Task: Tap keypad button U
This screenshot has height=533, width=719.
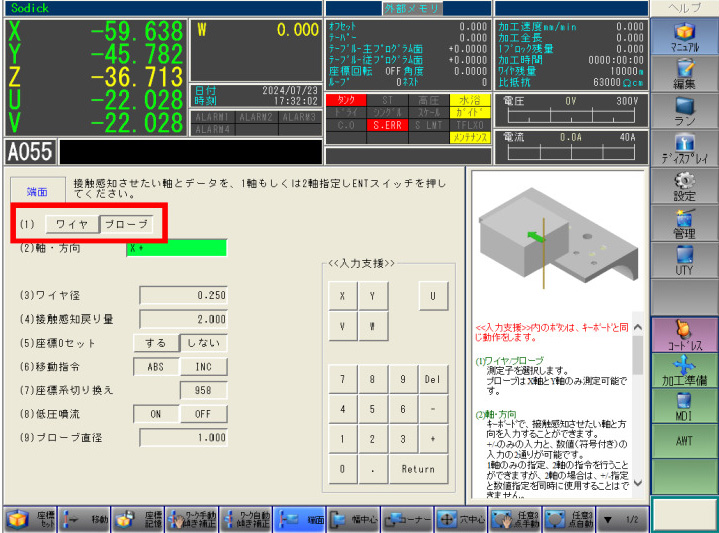Action: [x=433, y=296]
